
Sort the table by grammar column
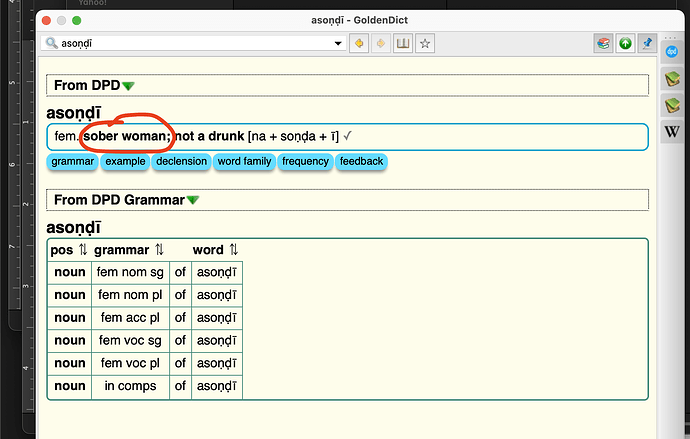coord(158,250)
